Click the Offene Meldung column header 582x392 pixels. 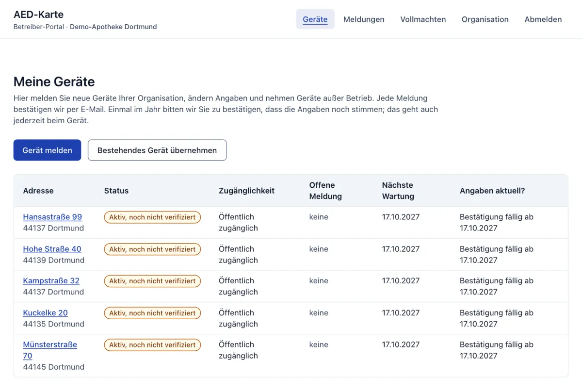pyautogui.click(x=325, y=191)
